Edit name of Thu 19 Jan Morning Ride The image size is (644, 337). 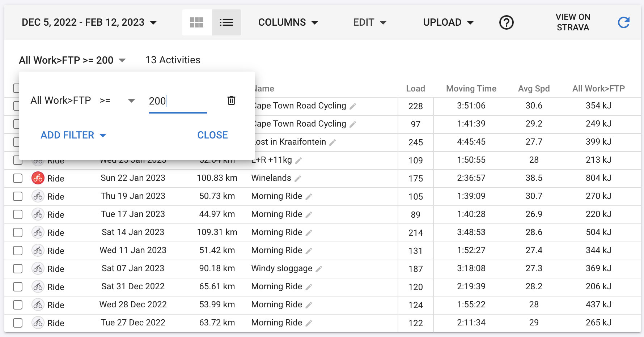[x=309, y=197]
